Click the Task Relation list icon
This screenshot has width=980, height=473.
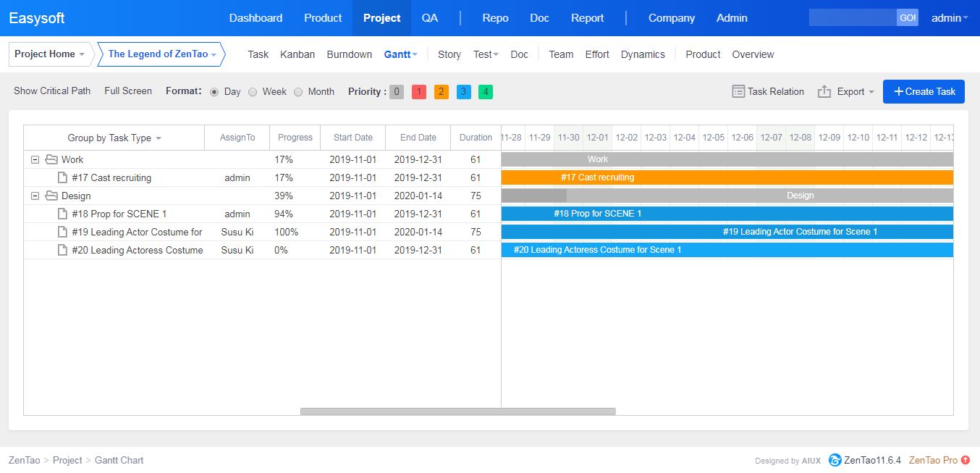(738, 91)
